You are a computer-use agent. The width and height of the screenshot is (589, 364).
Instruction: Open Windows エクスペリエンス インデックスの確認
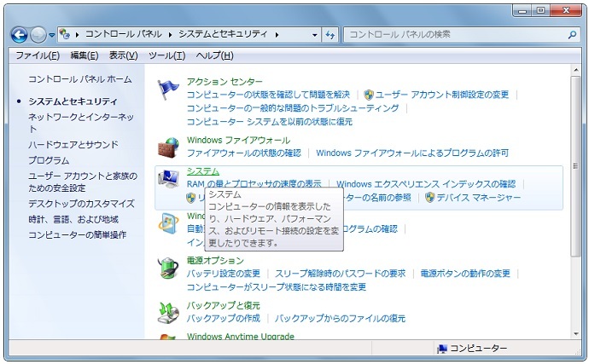click(x=426, y=184)
